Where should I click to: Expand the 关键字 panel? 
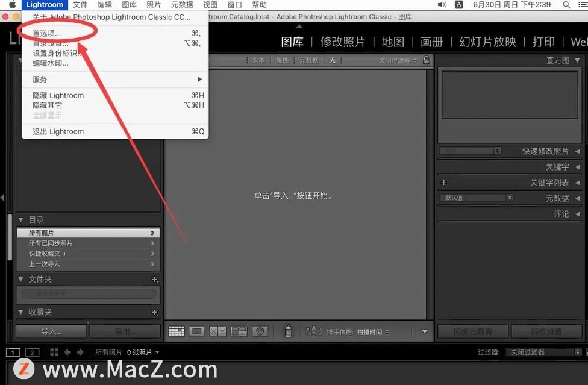click(x=578, y=167)
